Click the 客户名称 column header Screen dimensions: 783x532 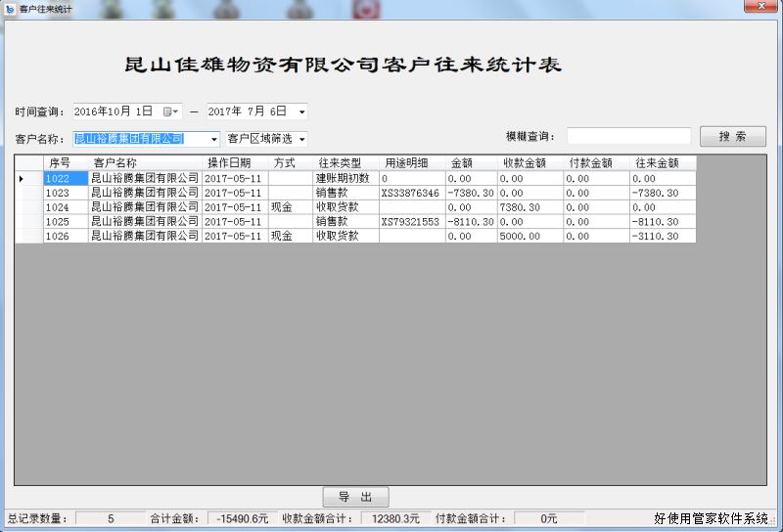click(x=115, y=163)
